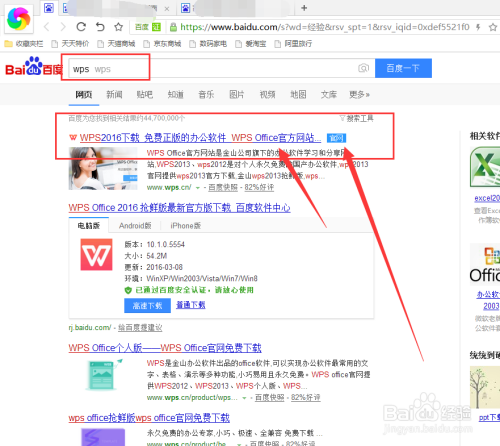Click the undo/restore closed tab icon
Viewport: 500px width, 446px height.
tap(100, 26)
